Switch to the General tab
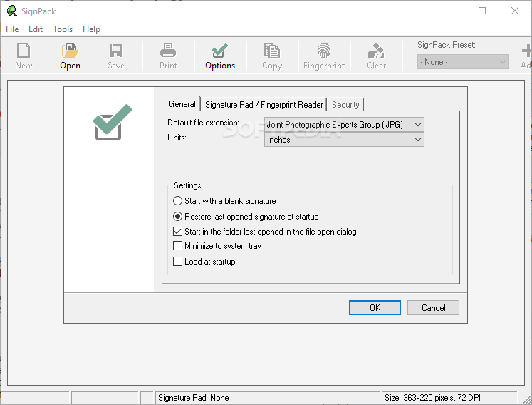Viewport: 532px width, 405px height. [x=182, y=104]
